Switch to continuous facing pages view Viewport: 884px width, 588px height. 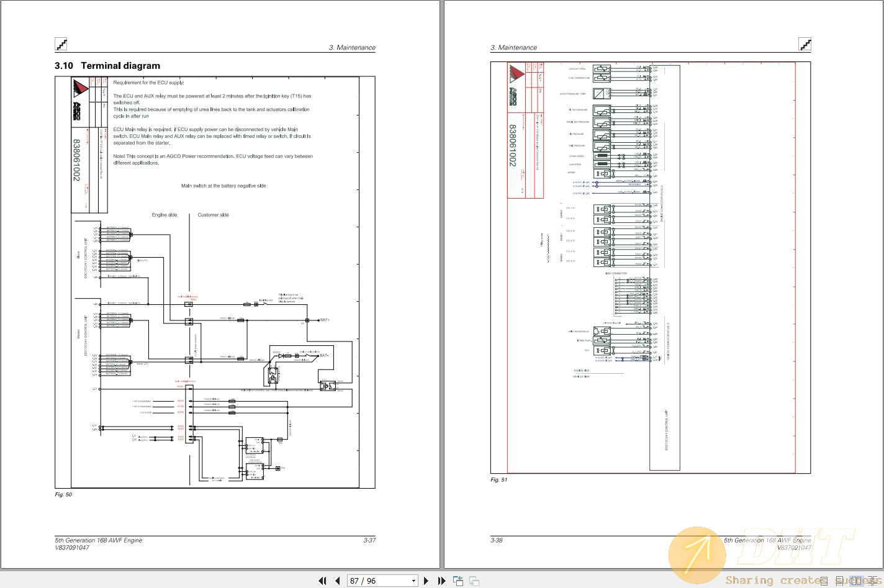pyautogui.click(x=873, y=581)
